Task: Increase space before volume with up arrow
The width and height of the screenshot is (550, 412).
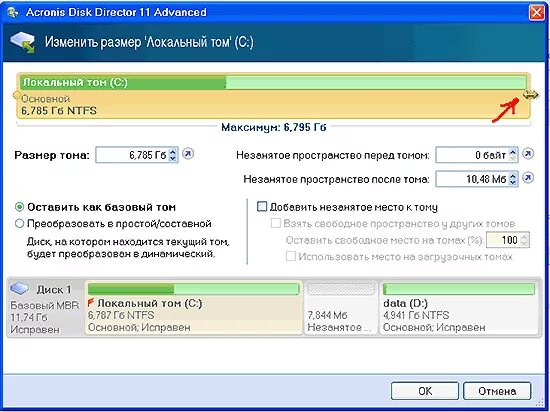Action: tap(513, 151)
